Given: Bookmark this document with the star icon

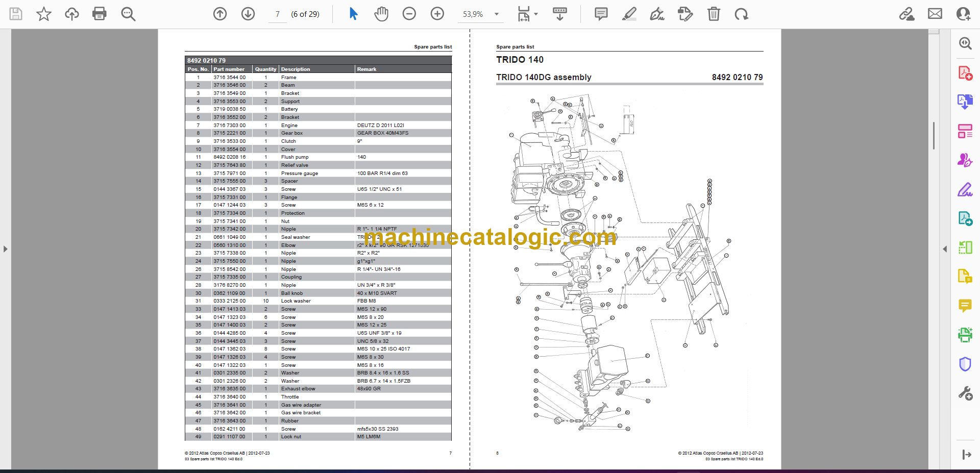Looking at the screenshot, I should [44, 14].
